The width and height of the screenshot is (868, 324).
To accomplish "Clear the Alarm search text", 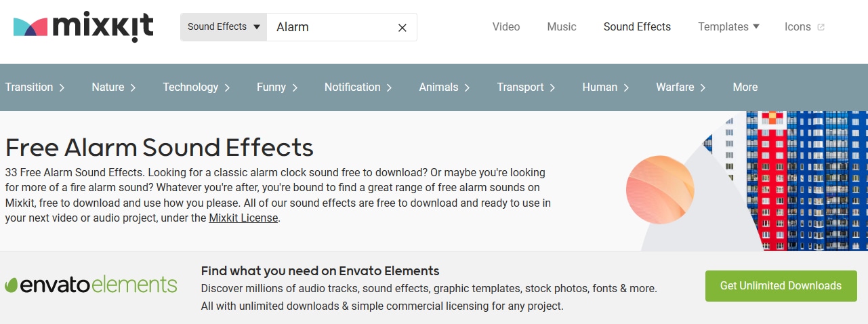I will (402, 28).
